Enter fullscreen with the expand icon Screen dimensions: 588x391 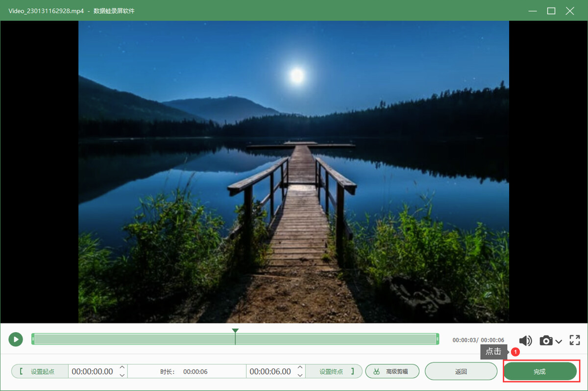[575, 340]
